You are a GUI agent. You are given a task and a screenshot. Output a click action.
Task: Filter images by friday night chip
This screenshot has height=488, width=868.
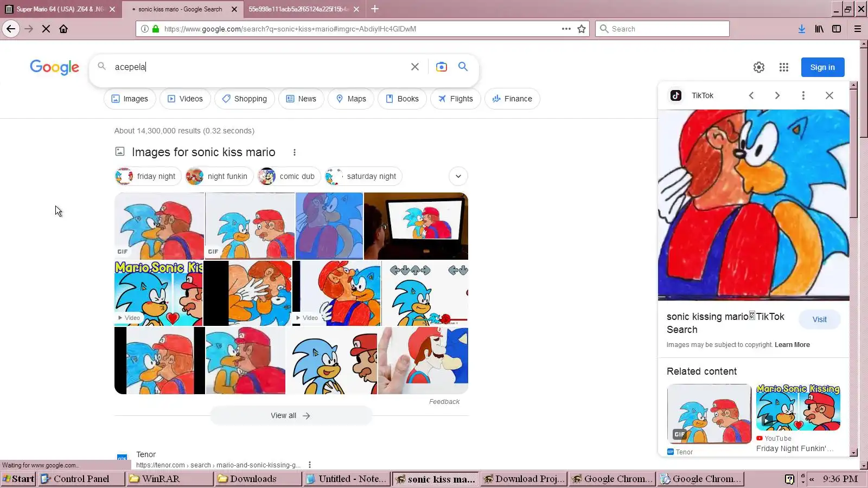click(x=148, y=176)
